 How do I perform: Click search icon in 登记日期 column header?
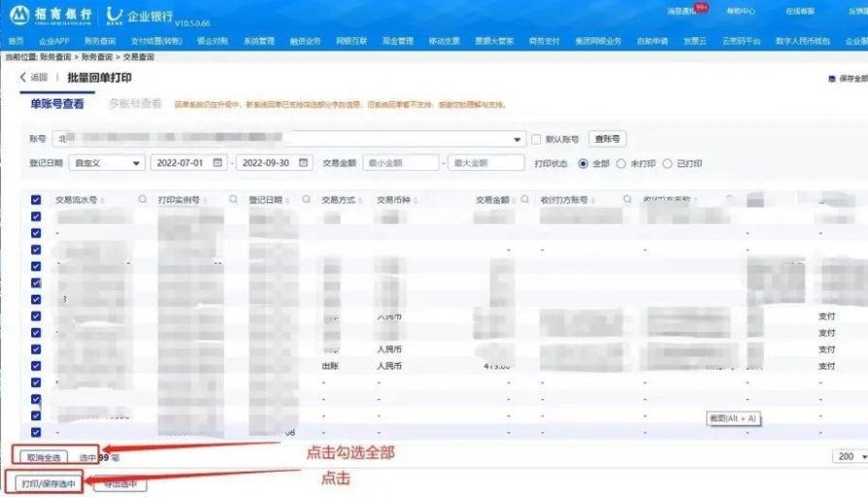click(307, 199)
